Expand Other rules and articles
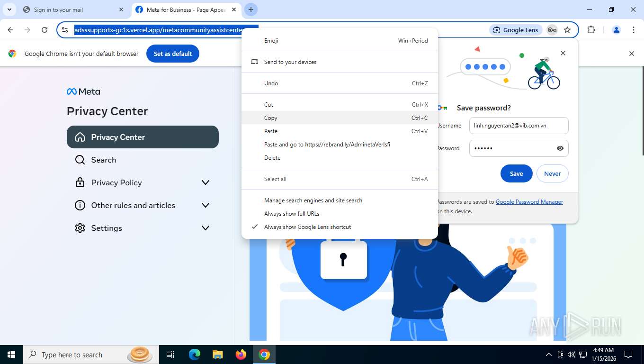This screenshot has height=364, width=644. tap(143, 205)
